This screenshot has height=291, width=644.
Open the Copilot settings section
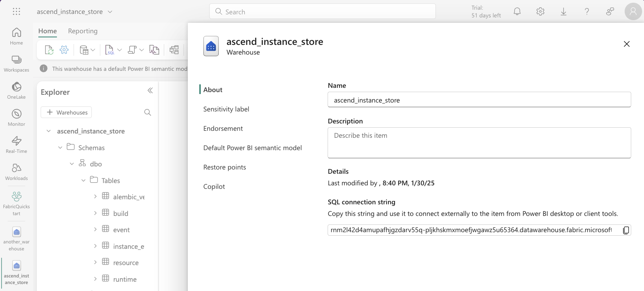pyautogui.click(x=214, y=187)
